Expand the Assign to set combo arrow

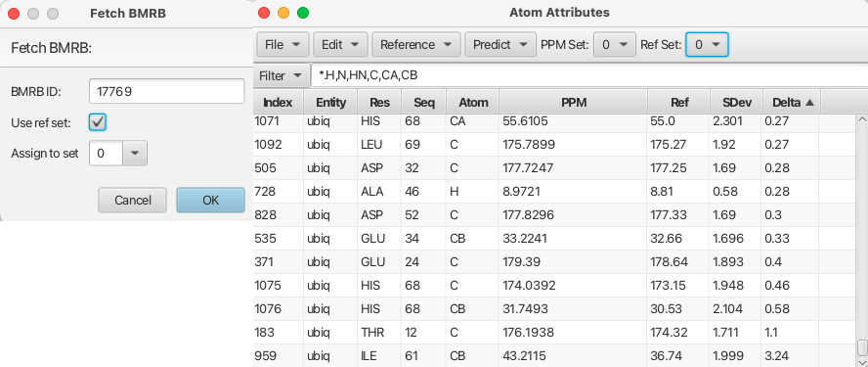[x=137, y=153]
